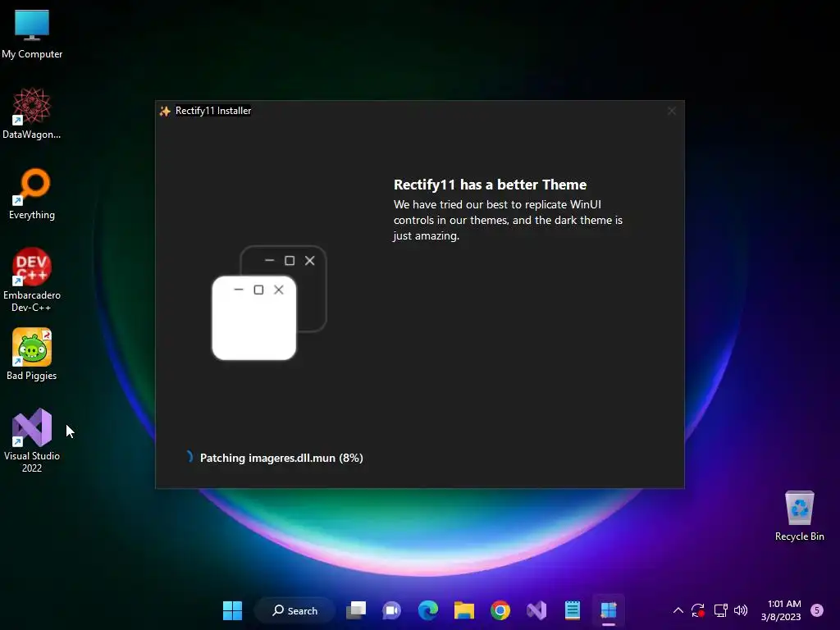
Task: Click the Rectify11 Installer sparkle title icon
Action: click(165, 111)
